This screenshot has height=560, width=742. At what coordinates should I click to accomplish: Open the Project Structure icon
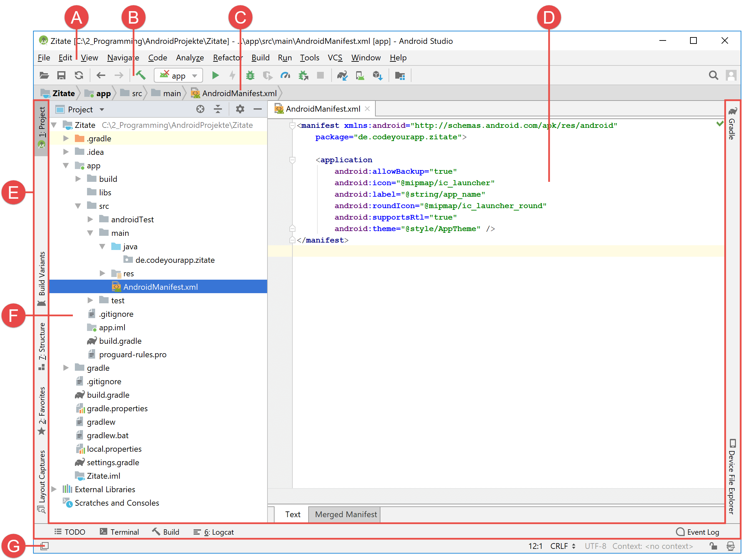coord(400,76)
